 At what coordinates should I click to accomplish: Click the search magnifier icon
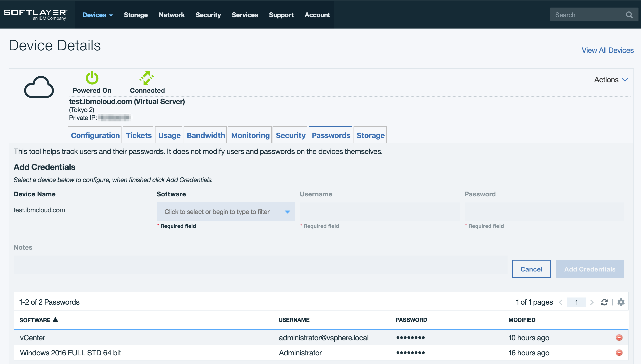coord(629,15)
